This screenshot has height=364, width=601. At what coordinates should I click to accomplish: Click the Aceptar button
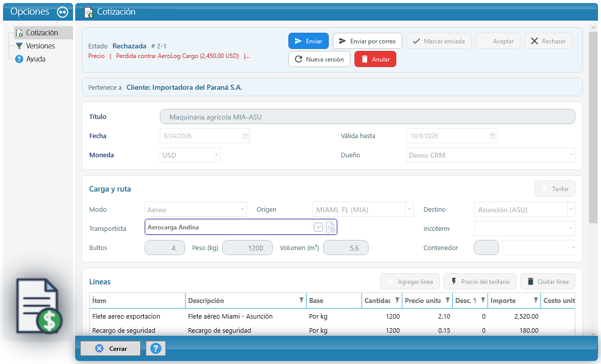[498, 41]
